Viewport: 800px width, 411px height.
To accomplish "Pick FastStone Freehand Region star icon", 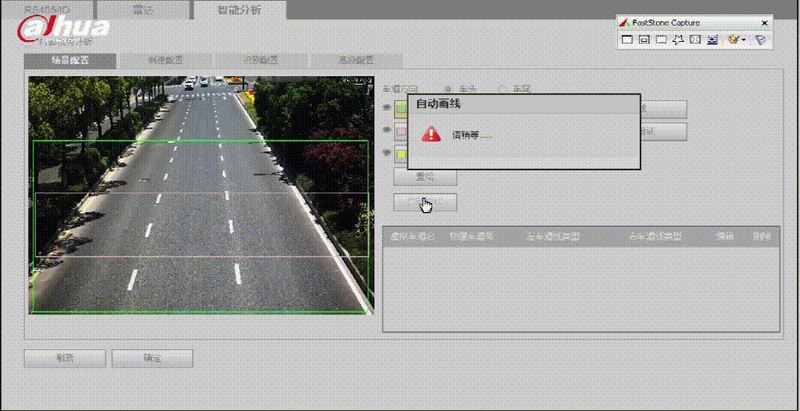I will 679,40.
